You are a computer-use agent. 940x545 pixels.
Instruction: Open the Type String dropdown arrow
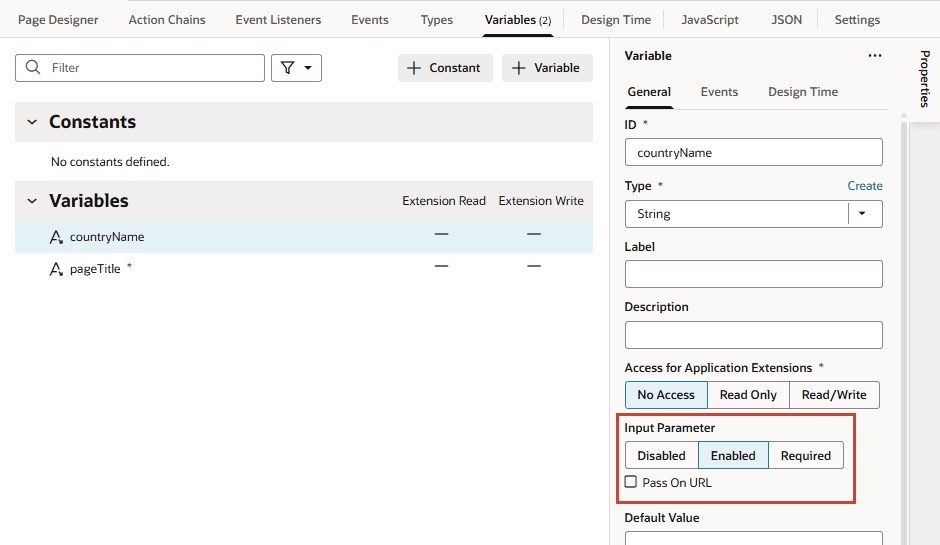[x=862, y=213]
